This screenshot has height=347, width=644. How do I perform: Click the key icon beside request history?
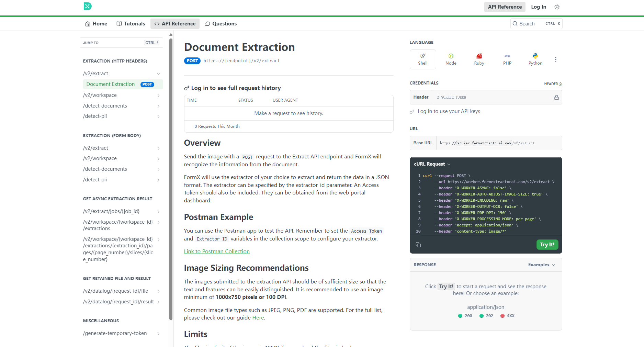[x=187, y=88]
